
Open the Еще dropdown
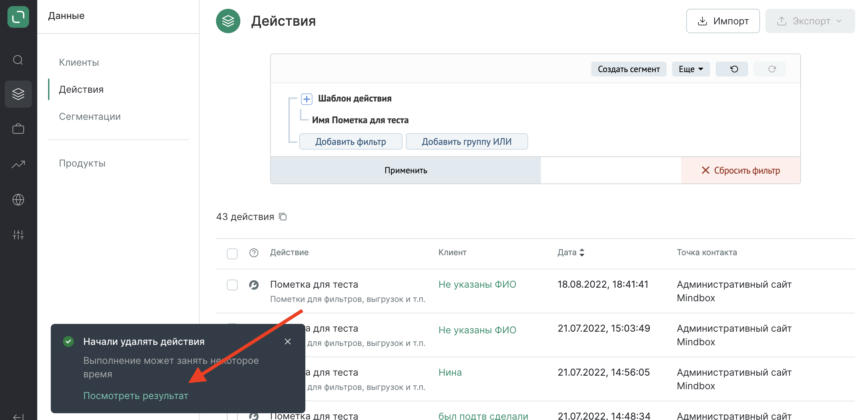coord(691,69)
